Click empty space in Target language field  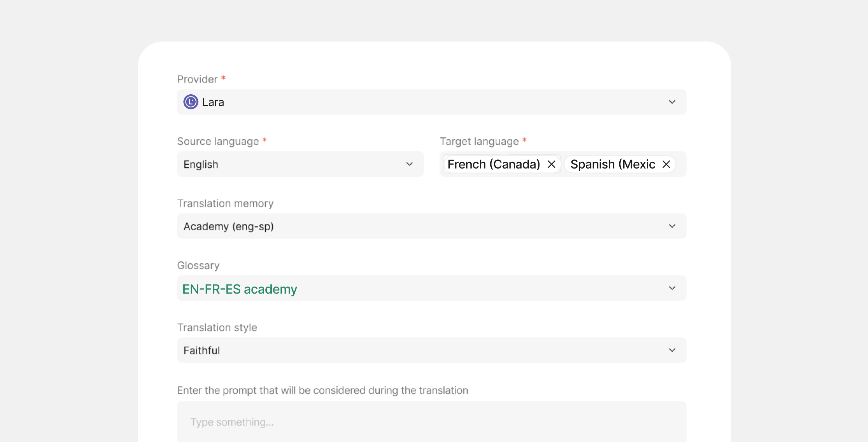point(681,164)
